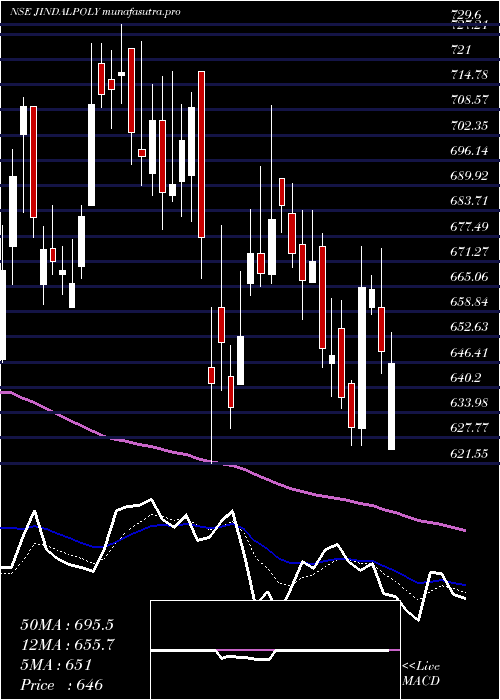The width and height of the screenshot is (500, 700).
Task: Click the NSE JINDALPOLY munafasutra.pro title text
Action: click(x=95, y=12)
